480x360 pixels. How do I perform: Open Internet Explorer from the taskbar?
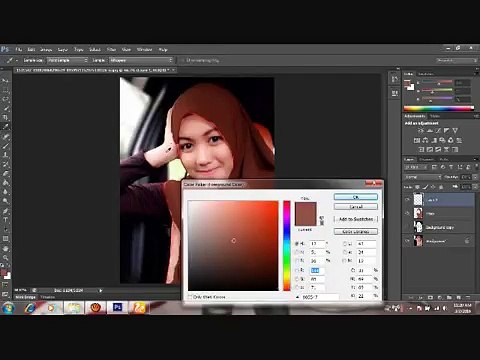pyautogui.click(x=30, y=308)
